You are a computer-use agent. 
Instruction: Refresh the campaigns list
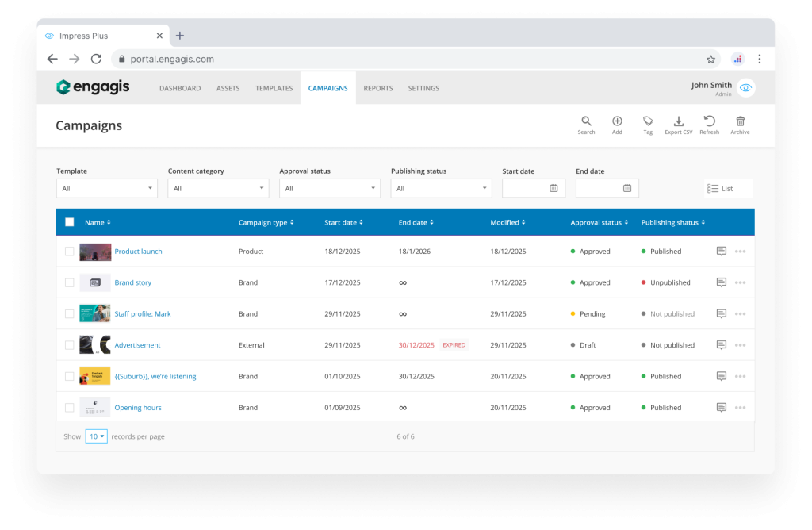[709, 122]
